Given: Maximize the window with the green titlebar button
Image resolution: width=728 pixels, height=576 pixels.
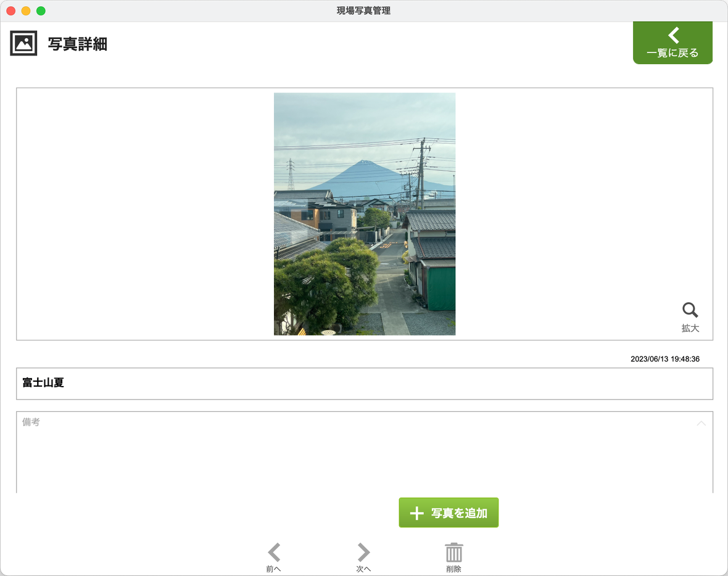Looking at the screenshot, I should click(41, 11).
